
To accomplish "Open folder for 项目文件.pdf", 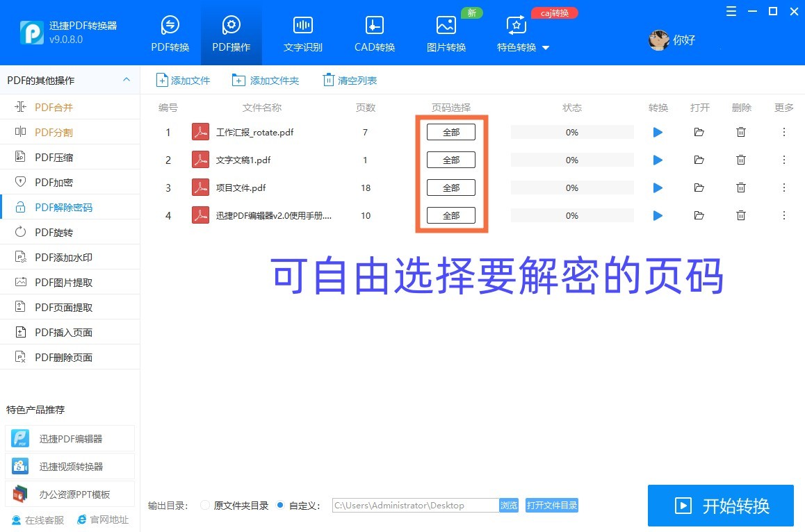I will tap(699, 188).
